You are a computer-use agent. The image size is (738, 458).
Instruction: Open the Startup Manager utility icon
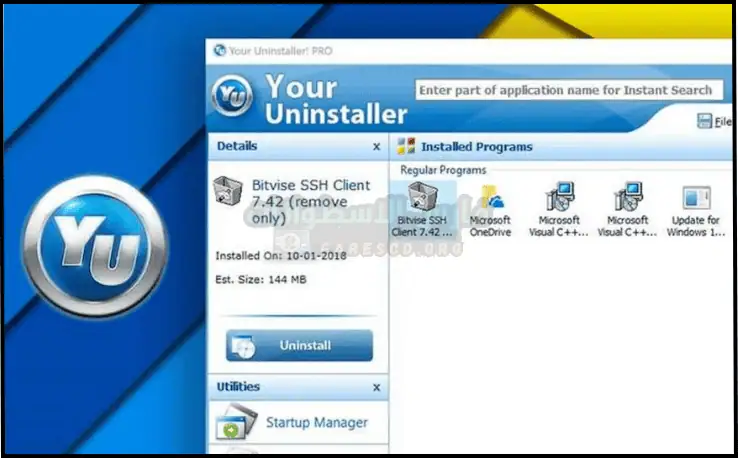[x=237, y=423]
